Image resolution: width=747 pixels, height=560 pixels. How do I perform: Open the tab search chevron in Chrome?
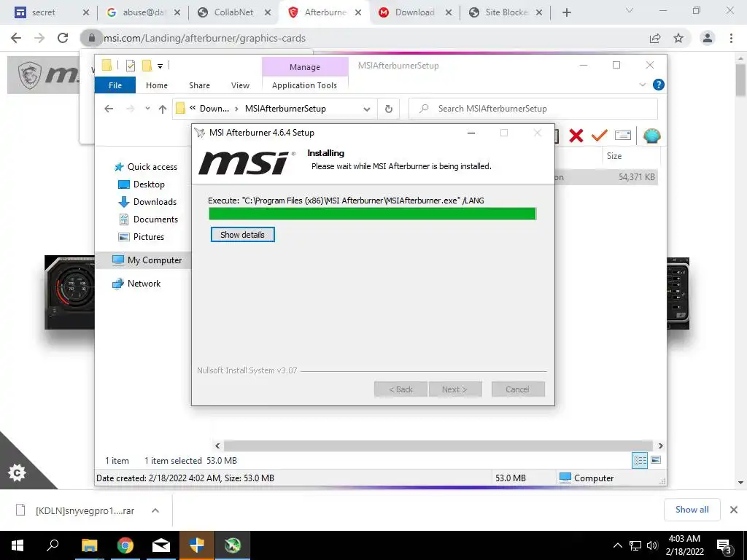point(630,10)
